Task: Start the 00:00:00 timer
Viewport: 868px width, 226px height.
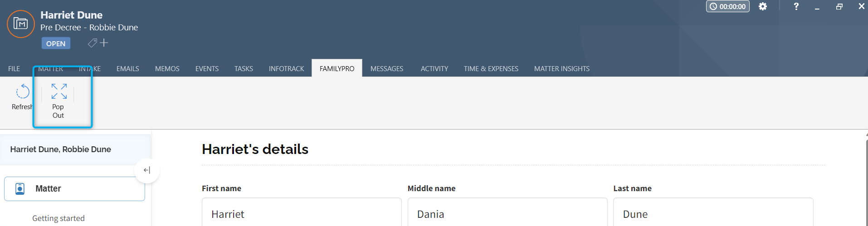Action: click(727, 6)
